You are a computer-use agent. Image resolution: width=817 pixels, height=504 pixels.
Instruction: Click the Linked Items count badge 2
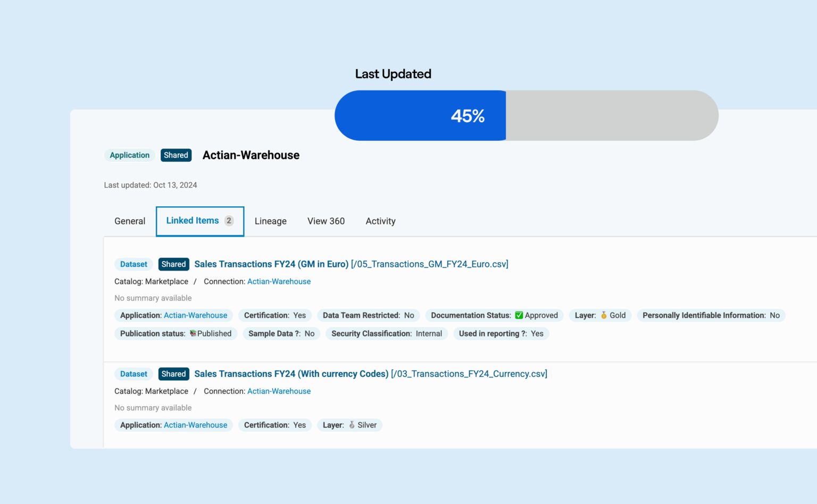[x=229, y=221]
